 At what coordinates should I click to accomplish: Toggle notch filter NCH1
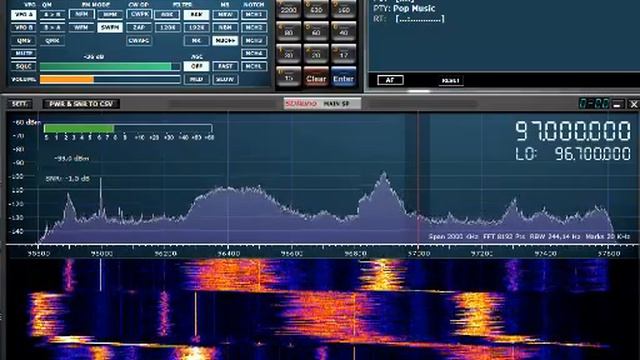click(254, 15)
